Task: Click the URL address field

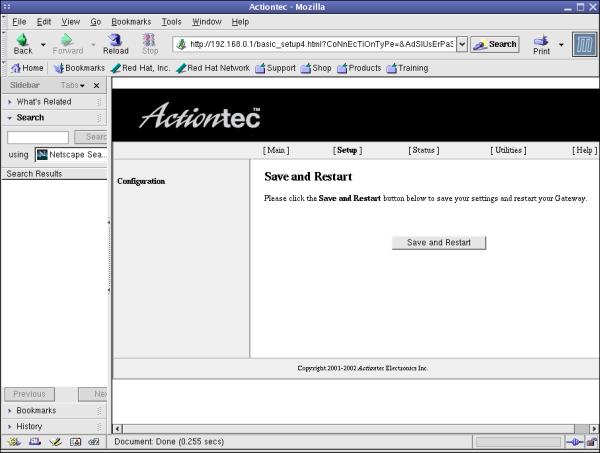Action: pos(321,44)
